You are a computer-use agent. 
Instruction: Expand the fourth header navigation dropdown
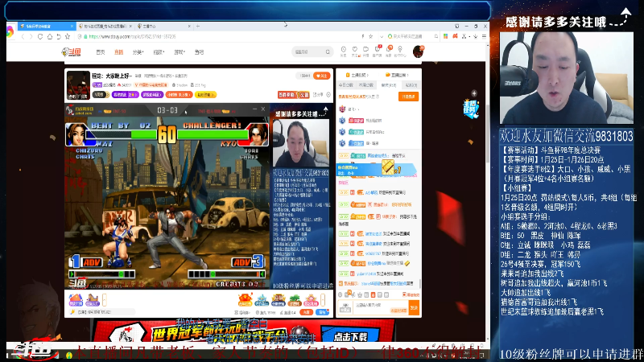(159, 52)
